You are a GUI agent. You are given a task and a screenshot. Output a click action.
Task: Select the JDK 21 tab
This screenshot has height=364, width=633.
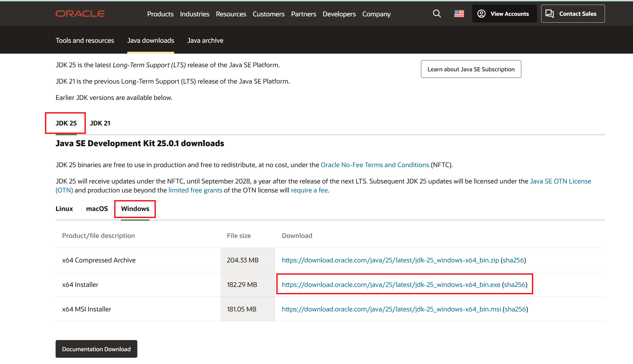[100, 123]
